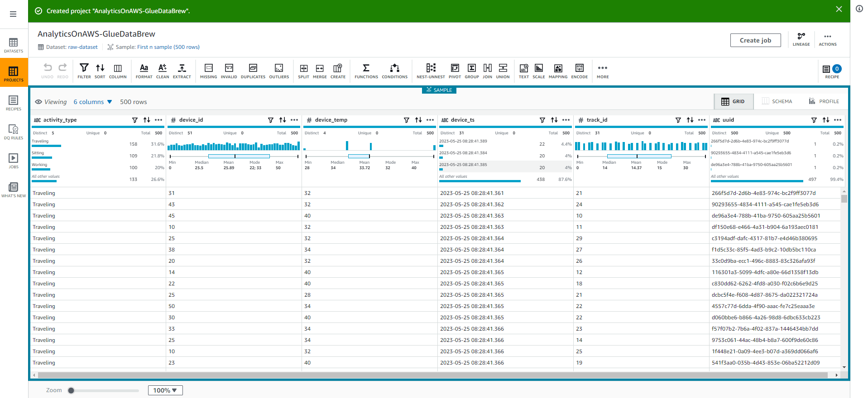Go to Jobs in sidebar
This screenshot has height=398, width=868.
click(14, 161)
